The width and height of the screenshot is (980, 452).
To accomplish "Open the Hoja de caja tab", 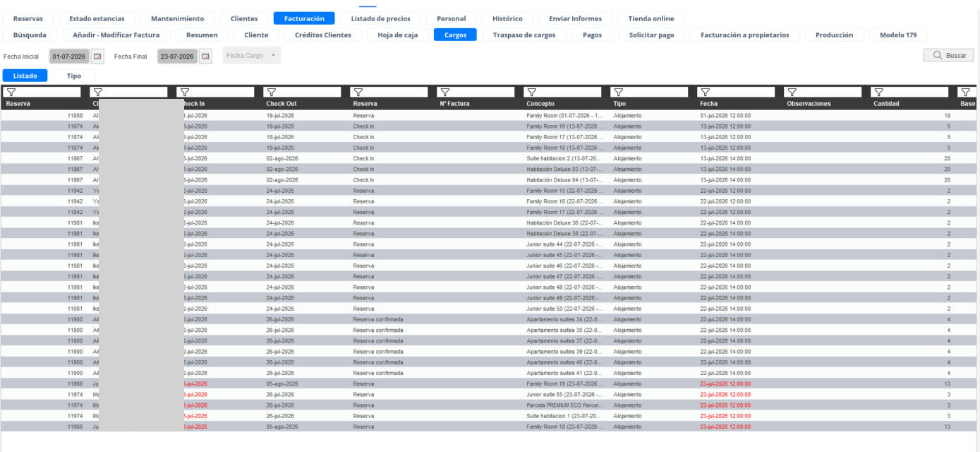I will (x=398, y=35).
